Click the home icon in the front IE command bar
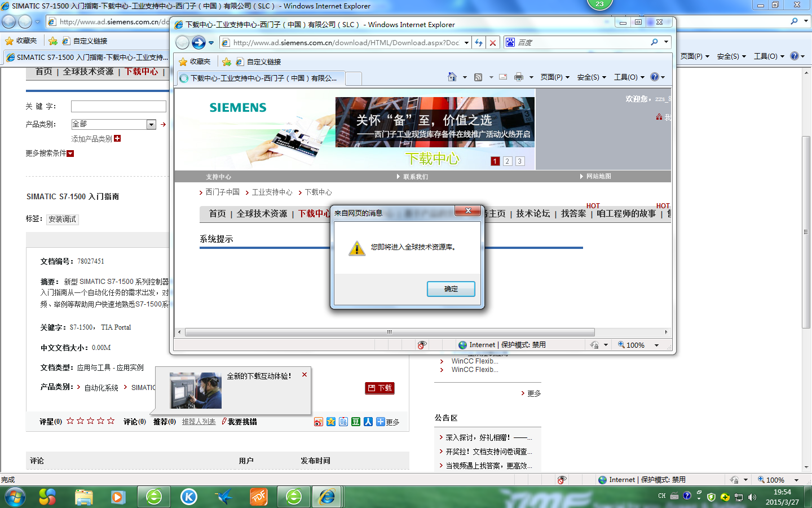The image size is (812, 508). (452, 77)
